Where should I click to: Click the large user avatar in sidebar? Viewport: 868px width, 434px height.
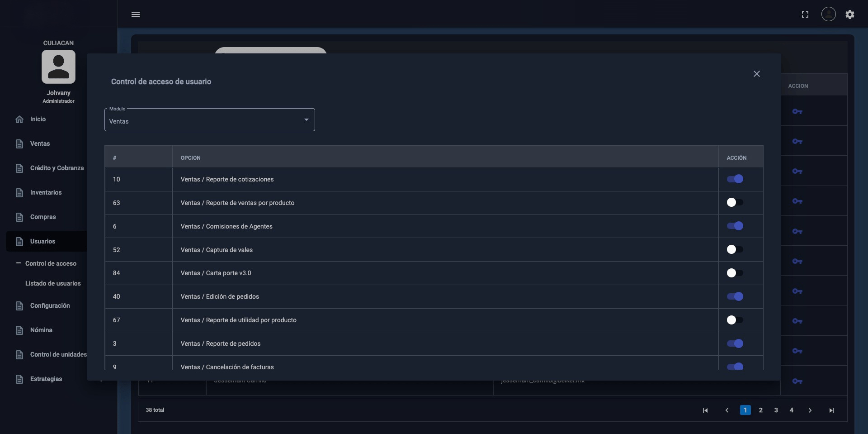[x=58, y=67]
